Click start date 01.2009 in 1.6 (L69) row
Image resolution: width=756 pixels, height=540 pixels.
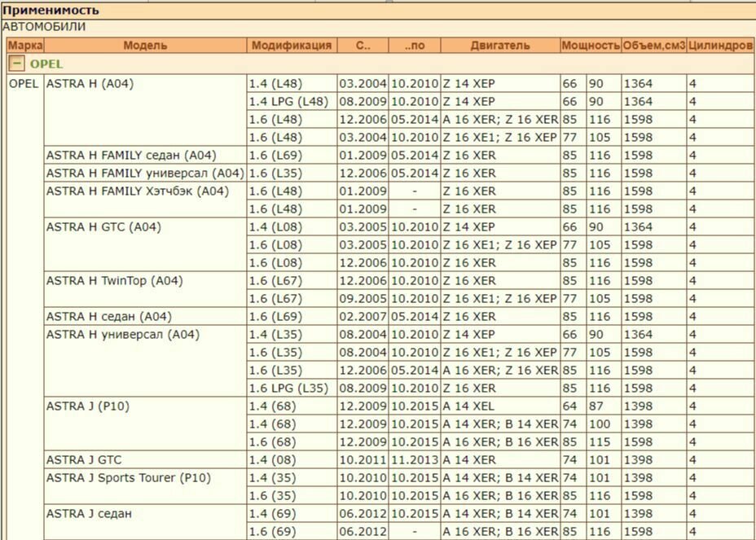[363, 156]
